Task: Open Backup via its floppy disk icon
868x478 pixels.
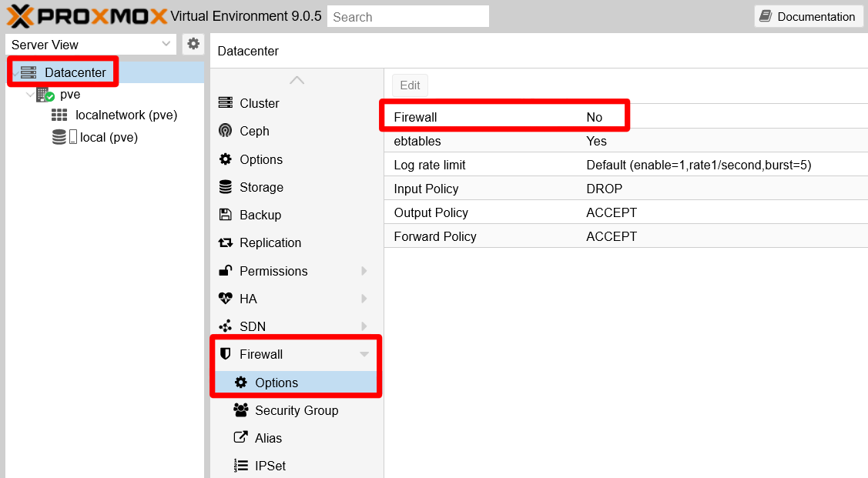Action: tap(226, 215)
